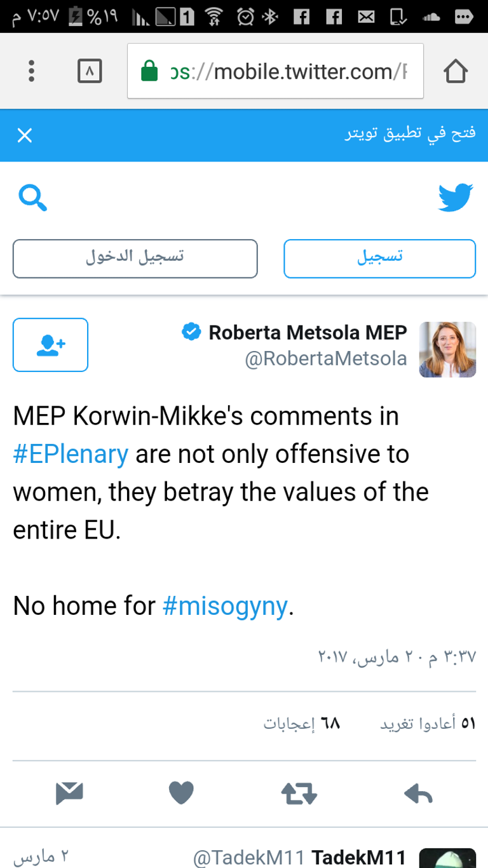Open the browser three-dot menu

pyautogui.click(x=31, y=71)
